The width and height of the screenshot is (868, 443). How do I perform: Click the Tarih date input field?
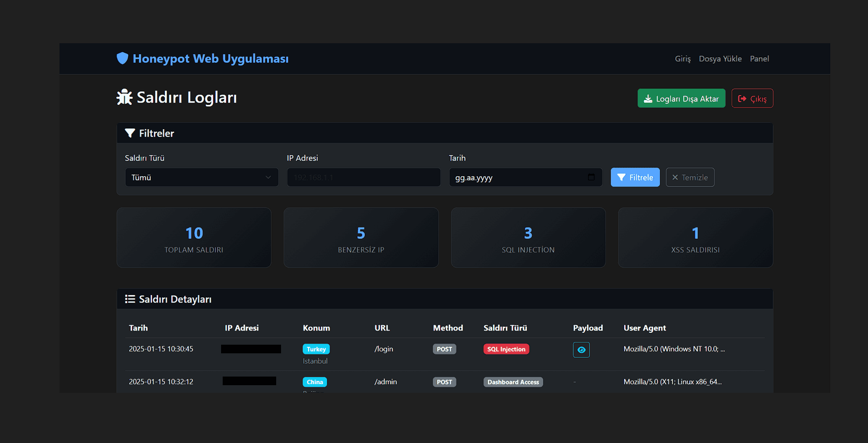[526, 177]
